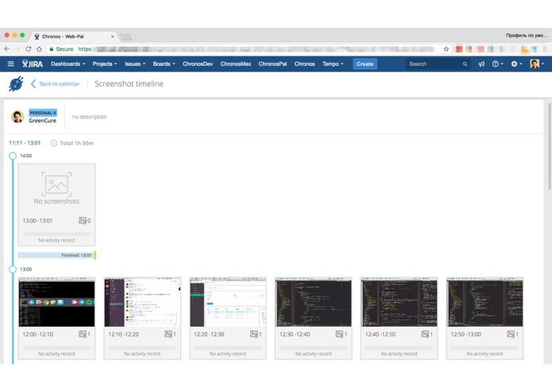Open ChronosMax menu item
This screenshot has width=552, height=392.
click(236, 64)
